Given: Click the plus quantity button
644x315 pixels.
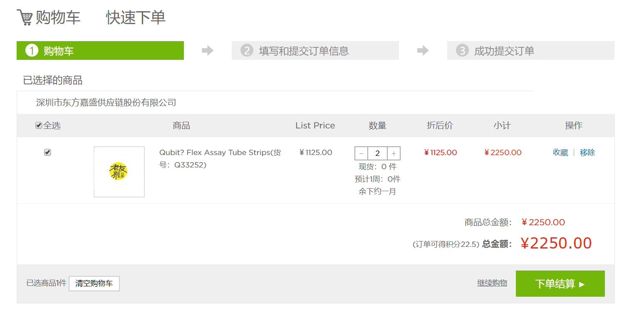Looking at the screenshot, I should [x=394, y=153].
